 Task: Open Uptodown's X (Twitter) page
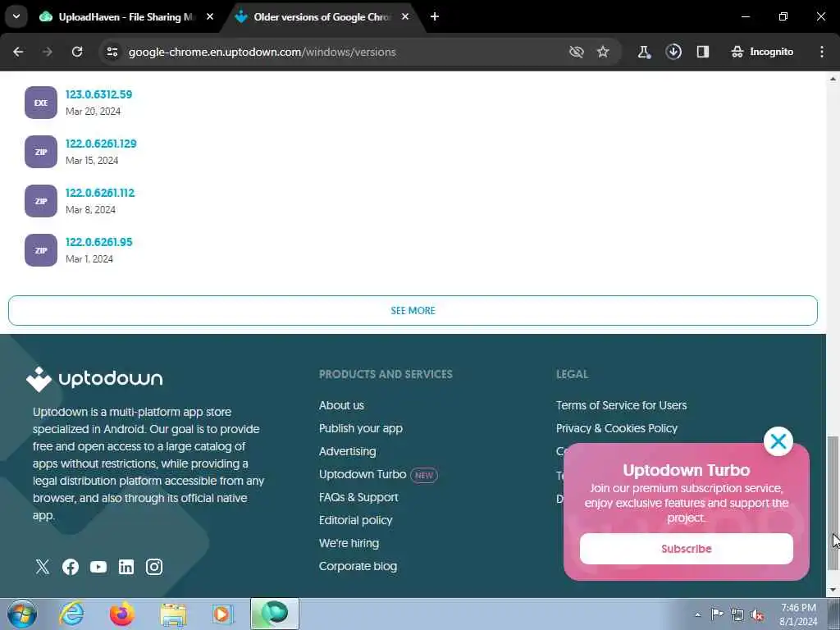coord(43,567)
